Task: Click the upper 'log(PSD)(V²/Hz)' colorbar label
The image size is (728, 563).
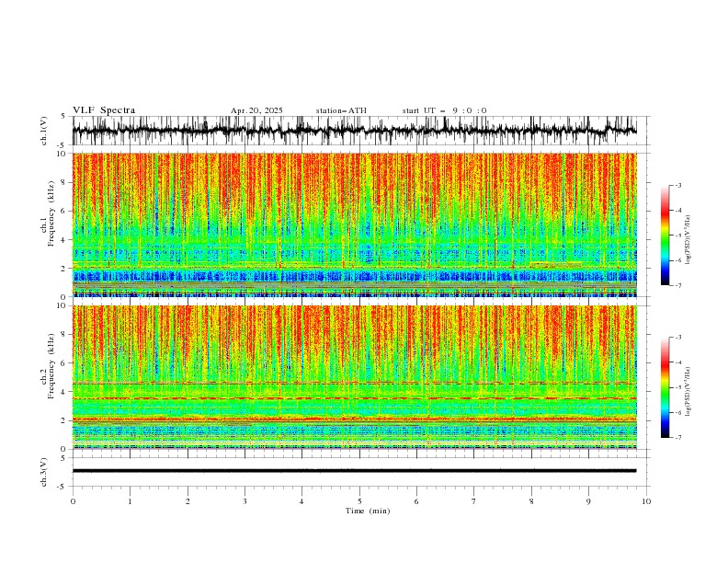Action: 688,240
